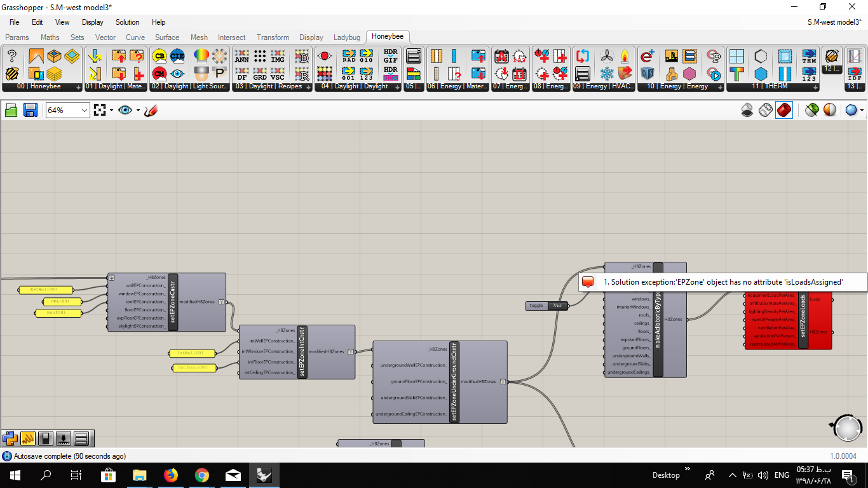Open the sketch pen tool

coord(151,110)
